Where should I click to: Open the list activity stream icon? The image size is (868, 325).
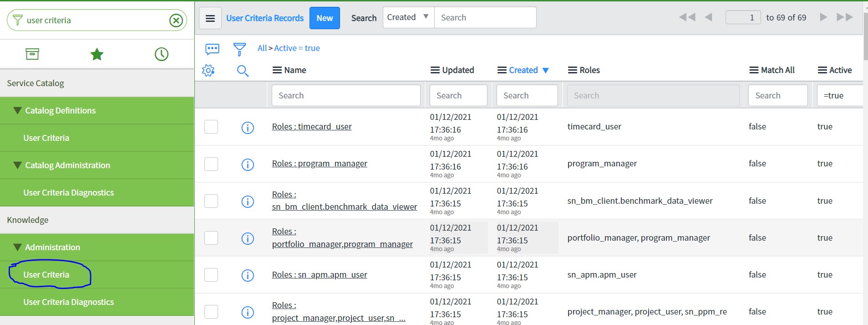pyautogui.click(x=212, y=49)
